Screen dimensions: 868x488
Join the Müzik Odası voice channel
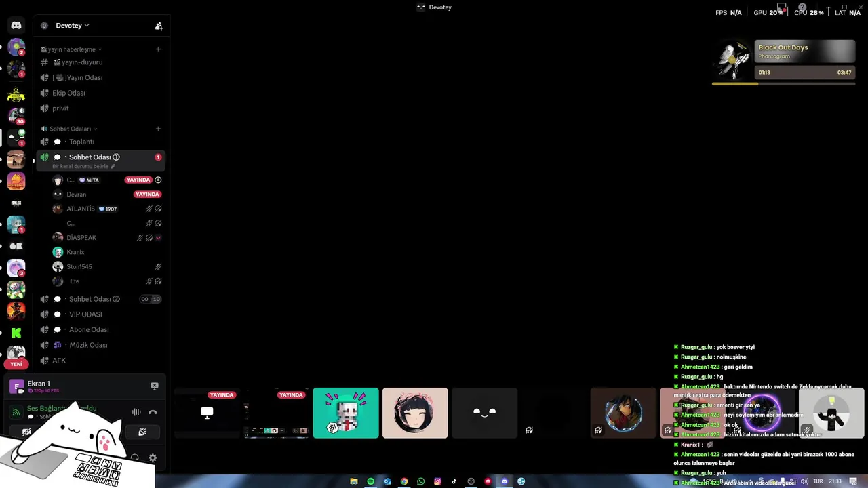[100, 345]
